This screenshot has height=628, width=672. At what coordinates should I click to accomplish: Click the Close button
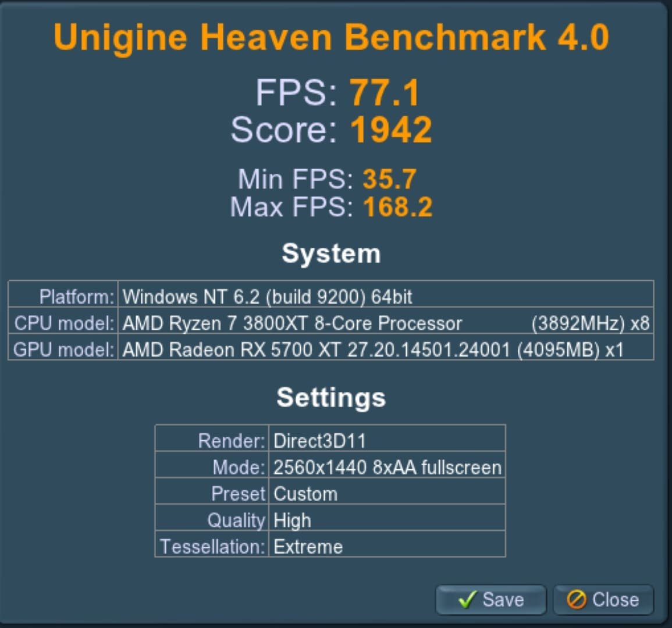[x=603, y=600]
